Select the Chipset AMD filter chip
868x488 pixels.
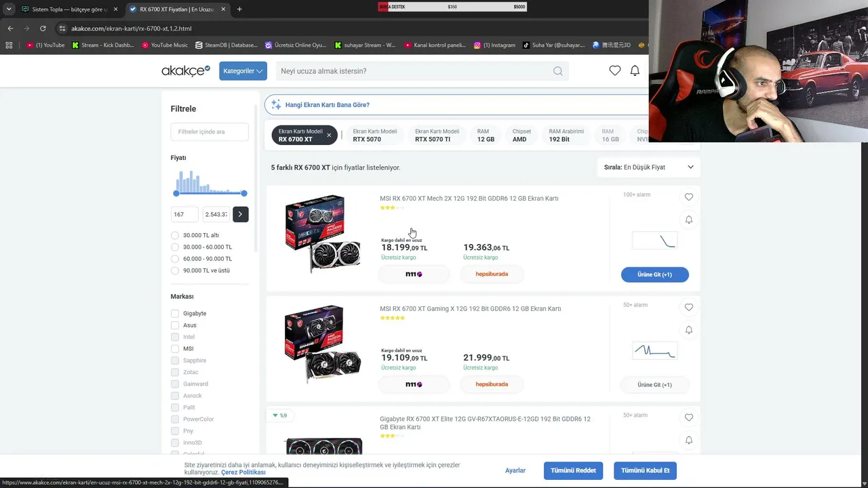[521, 136]
